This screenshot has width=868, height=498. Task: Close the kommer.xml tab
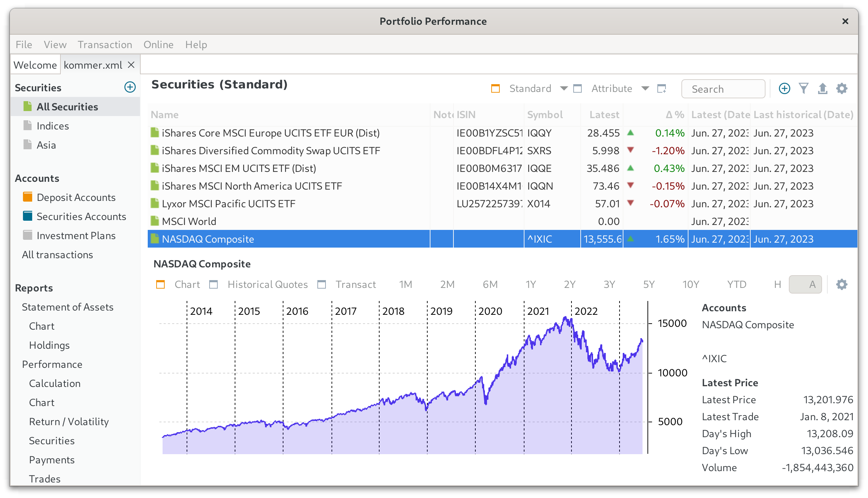click(x=131, y=65)
